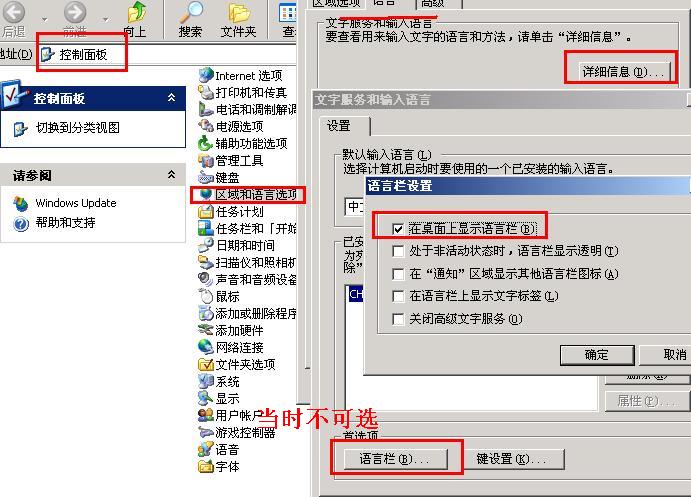Enable 处于非活动状态时语言栏显示透明 checkbox
The height and width of the screenshot is (497, 691).
pyautogui.click(x=398, y=252)
